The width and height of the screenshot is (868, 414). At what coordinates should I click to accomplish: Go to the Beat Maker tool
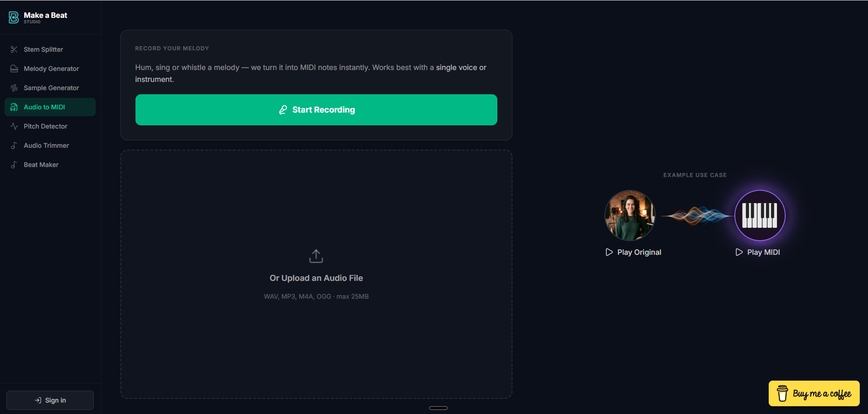coord(41,165)
